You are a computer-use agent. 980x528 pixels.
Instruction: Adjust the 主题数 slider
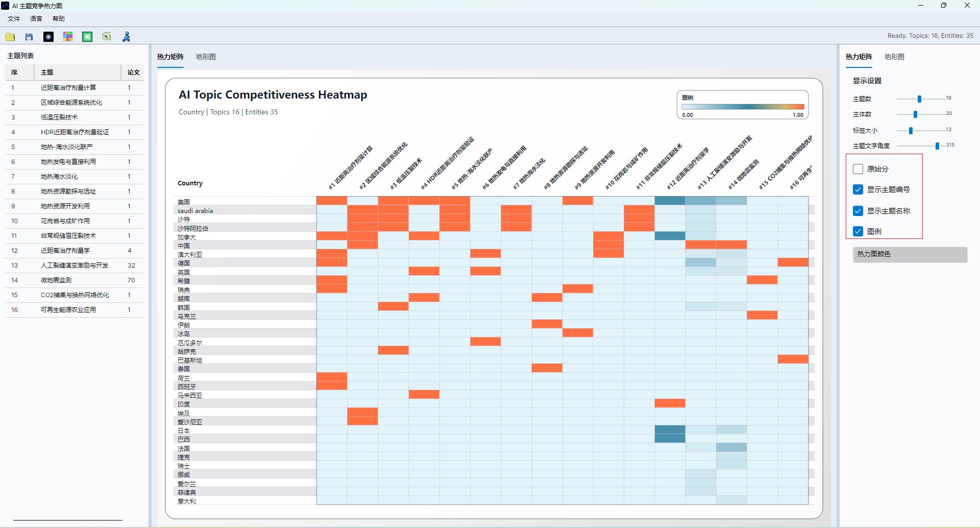(919, 99)
